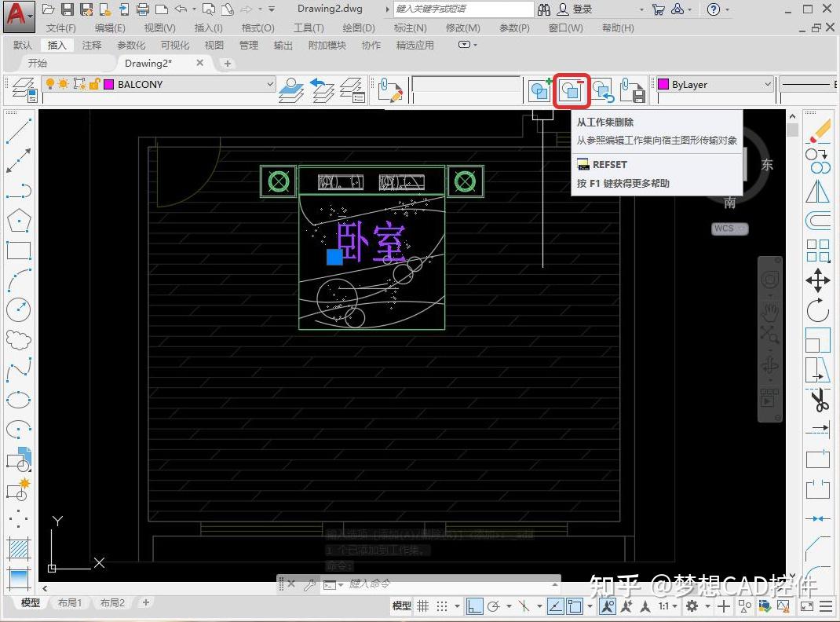Select the Spline curve tool
The image size is (840, 622).
coord(19,370)
